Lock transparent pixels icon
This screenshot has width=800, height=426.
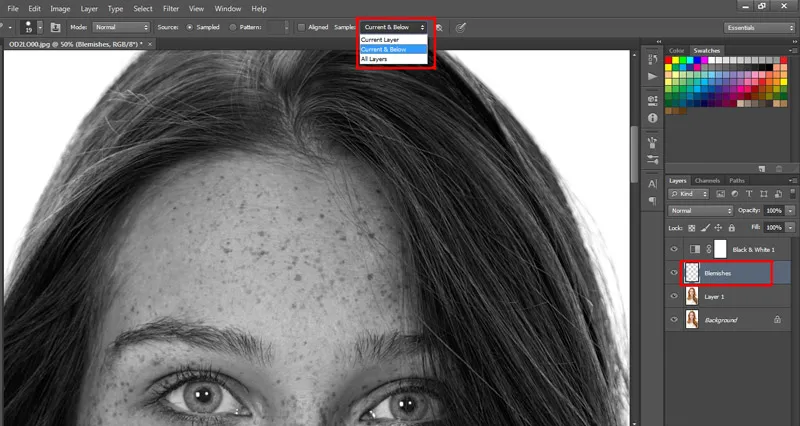click(692, 228)
